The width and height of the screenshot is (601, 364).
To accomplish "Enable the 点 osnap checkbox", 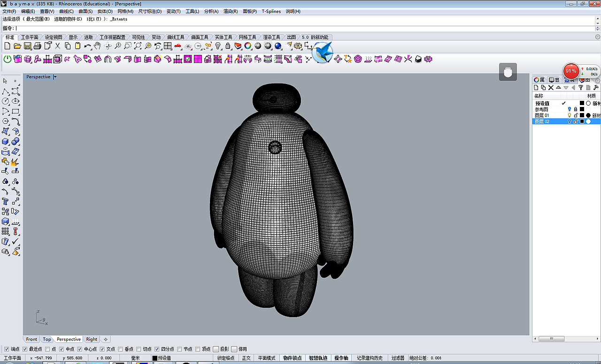I will pyautogui.click(x=47, y=349).
